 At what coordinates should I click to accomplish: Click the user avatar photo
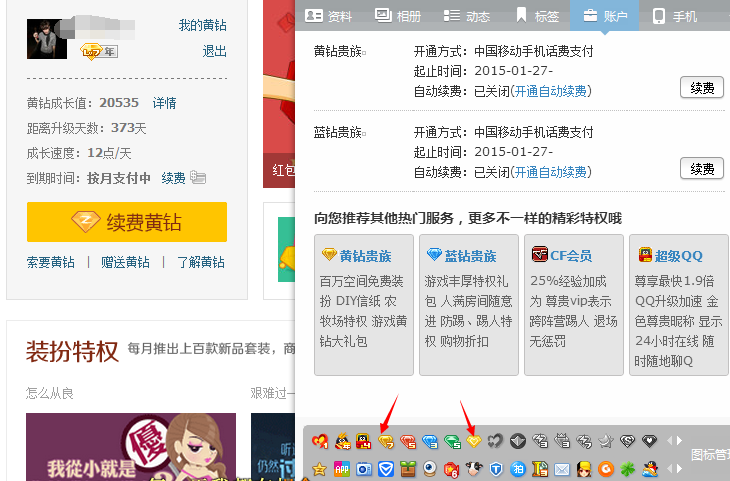[x=47, y=39]
